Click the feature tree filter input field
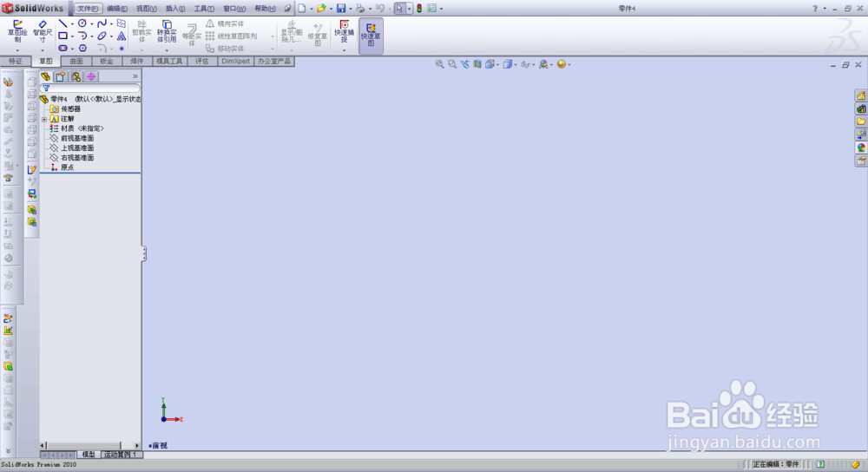This screenshot has height=472, width=868. 90,88
